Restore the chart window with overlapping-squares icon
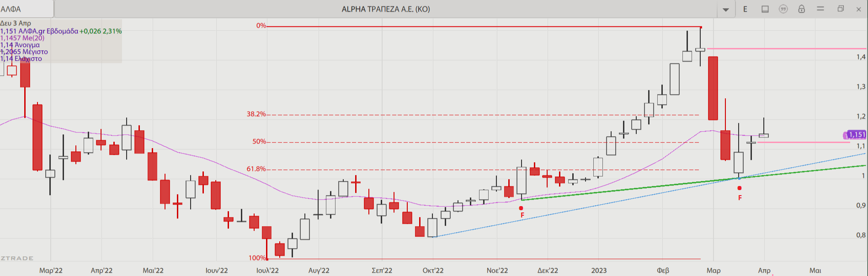Image resolution: width=868 pixels, height=276 pixels. (x=841, y=9)
